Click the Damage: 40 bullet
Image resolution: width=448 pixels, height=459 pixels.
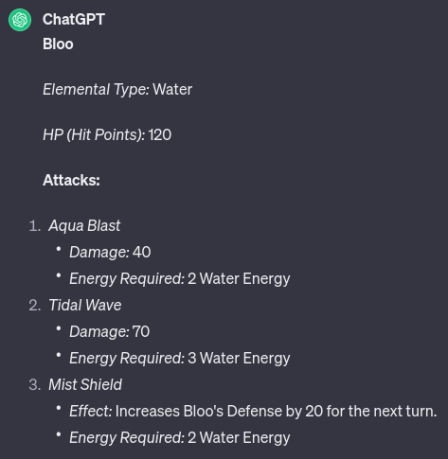110,252
